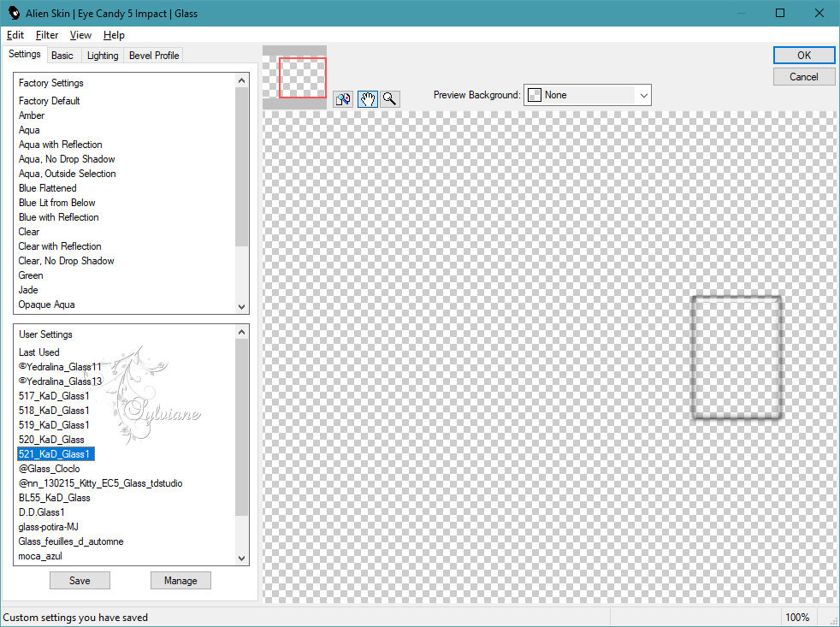Open the Manage settings button
The height and width of the screenshot is (627, 840).
pos(180,580)
